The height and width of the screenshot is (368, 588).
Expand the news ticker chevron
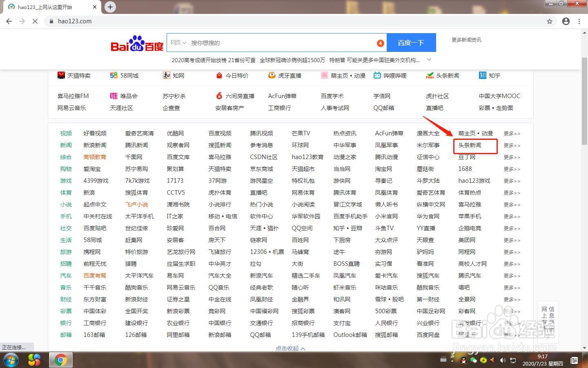pos(429,60)
